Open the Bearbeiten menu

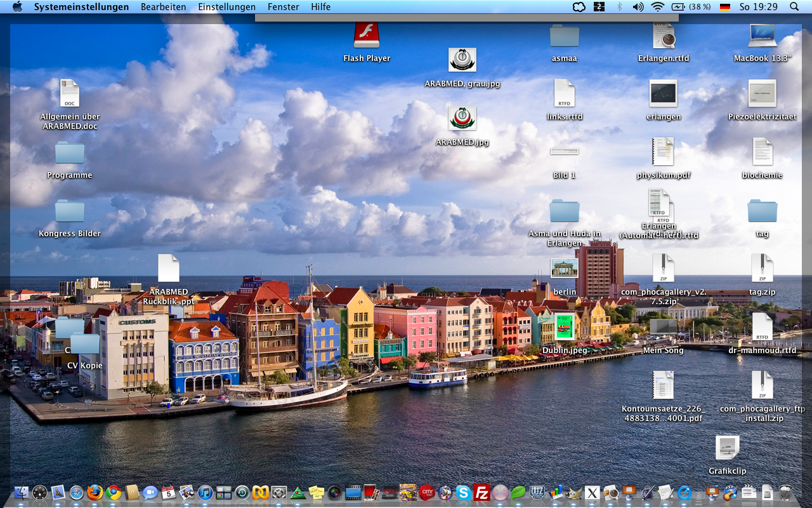point(163,7)
